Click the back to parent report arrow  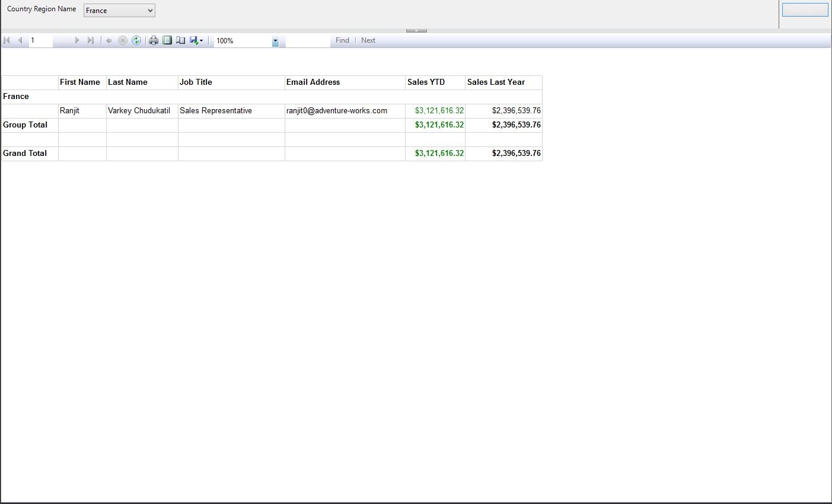[x=109, y=40]
